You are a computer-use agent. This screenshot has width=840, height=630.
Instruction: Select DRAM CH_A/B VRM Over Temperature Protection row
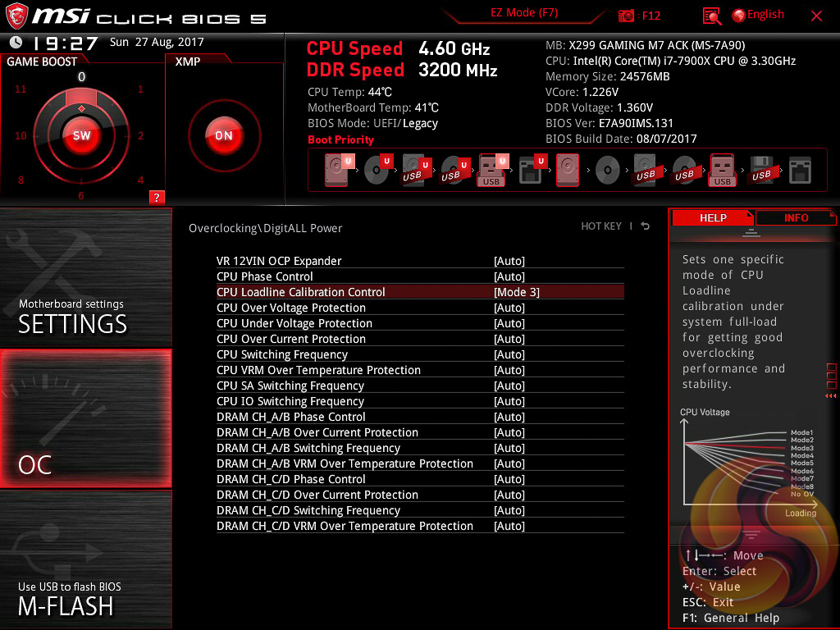click(x=420, y=463)
